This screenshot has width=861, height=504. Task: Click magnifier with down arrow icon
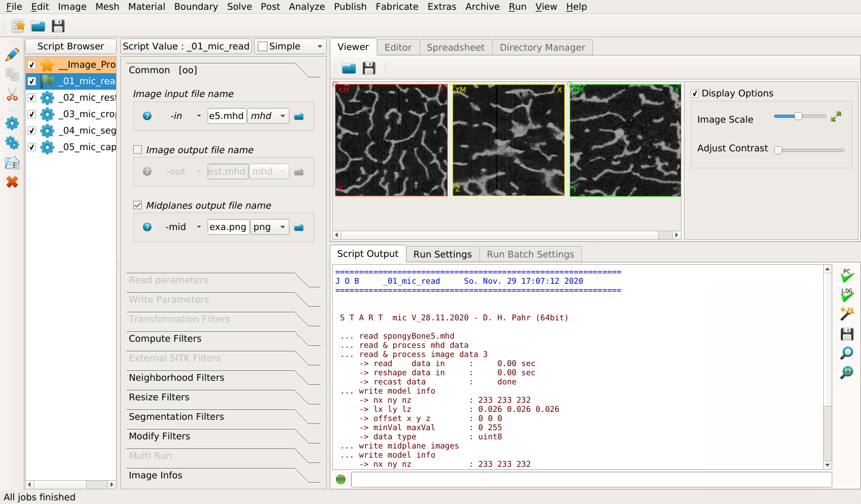pyautogui.click(x=847, y=372)
